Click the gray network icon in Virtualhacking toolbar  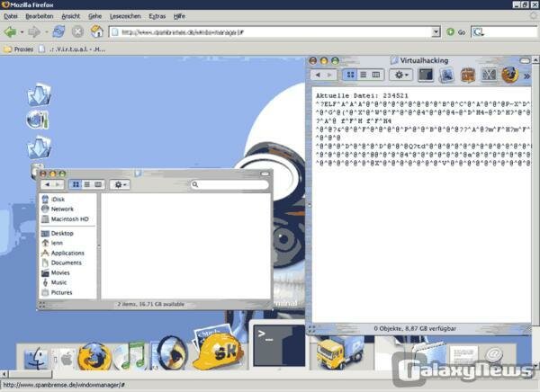point(489,75)
